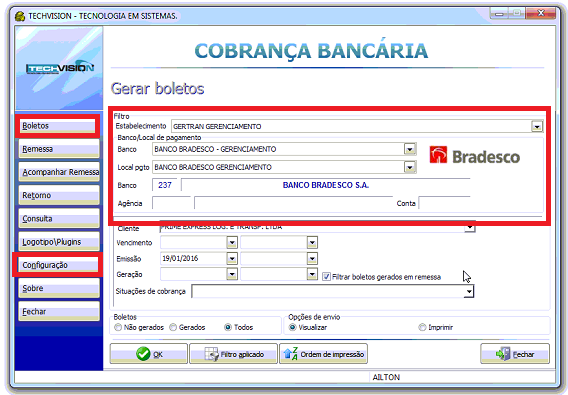Click AILTON in the status bar

tap(386, 377)
